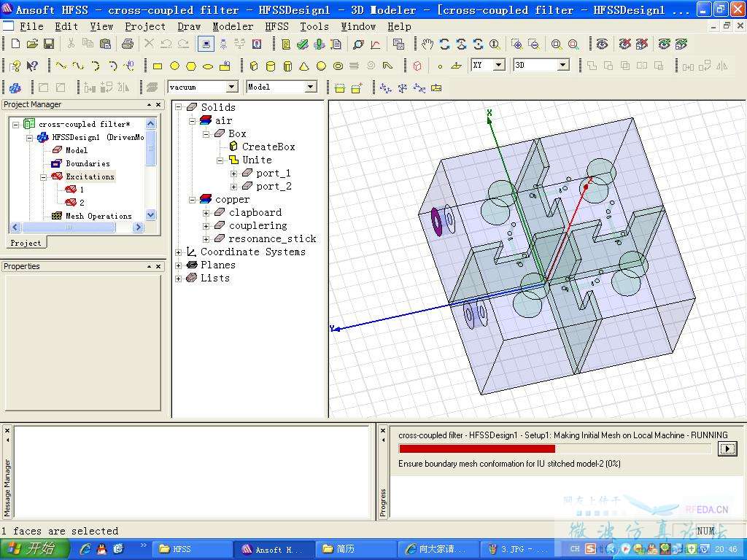Screen dimensions: 747x560
Task: Click the Windows Start button
Action: (35, 549)
